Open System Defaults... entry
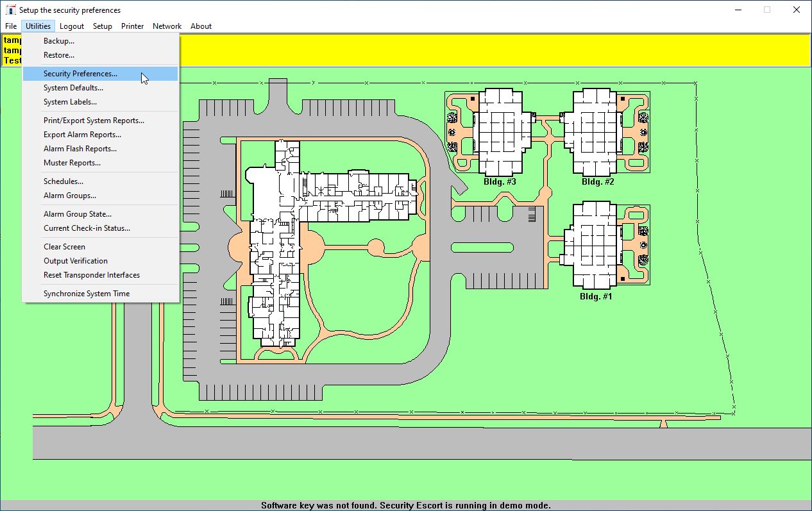 pos(101,88)
